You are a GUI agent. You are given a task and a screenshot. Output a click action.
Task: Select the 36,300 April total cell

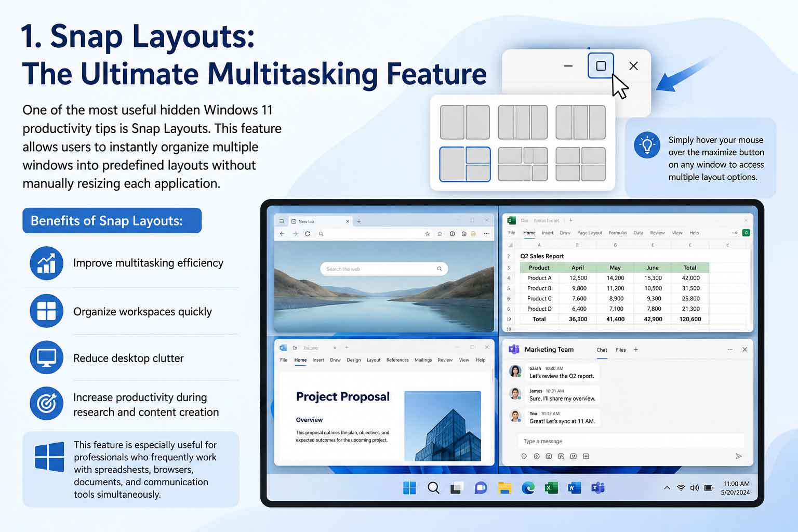(x=578, y=319)
